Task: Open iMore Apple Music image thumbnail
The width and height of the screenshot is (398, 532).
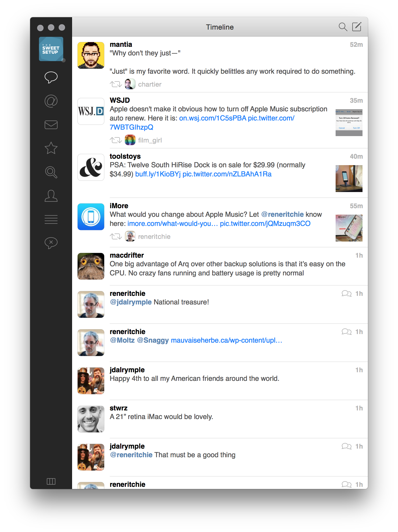Action: point(349,228)
